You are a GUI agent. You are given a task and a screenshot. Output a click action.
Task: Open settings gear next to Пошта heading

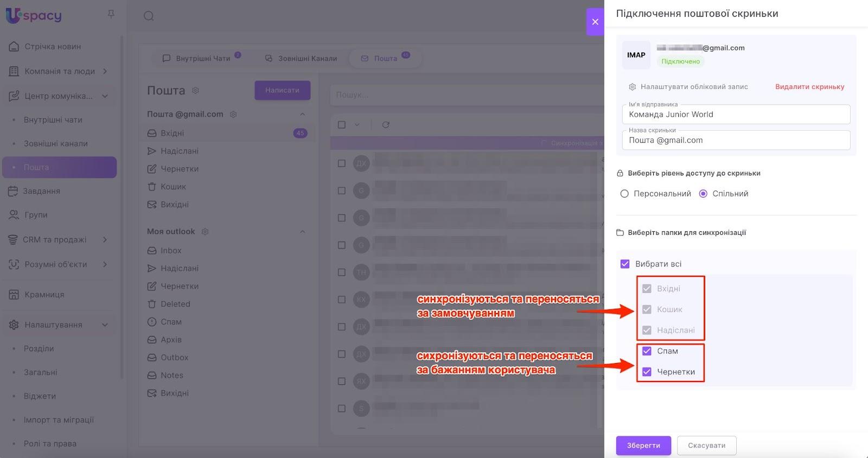tap(196, 90)
